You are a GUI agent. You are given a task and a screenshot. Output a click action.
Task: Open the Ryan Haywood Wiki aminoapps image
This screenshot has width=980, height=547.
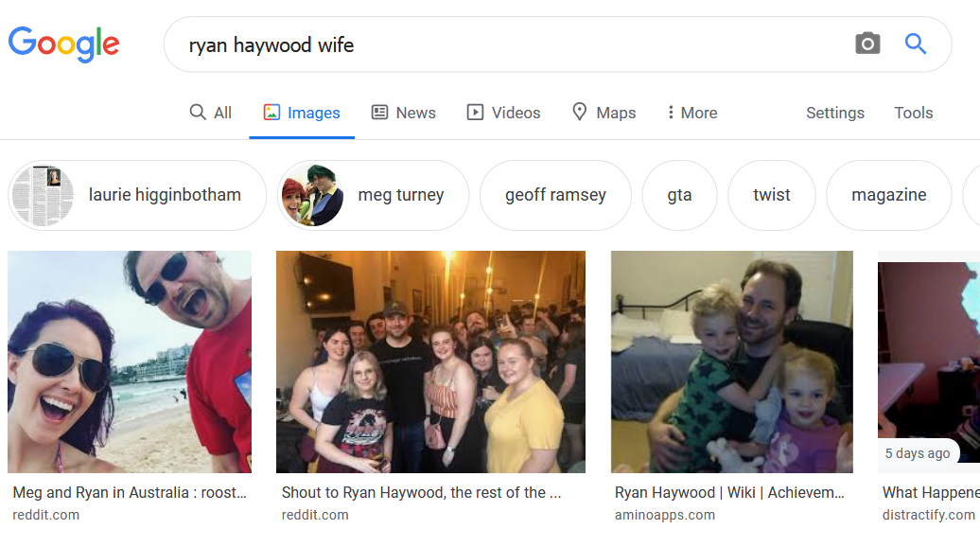[x=732, y=362]
